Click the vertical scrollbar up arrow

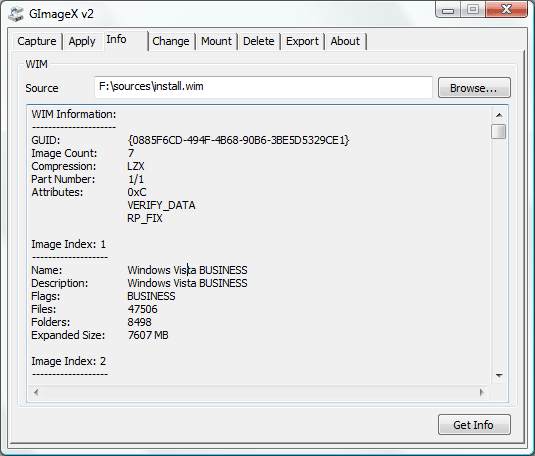(499, 115)
